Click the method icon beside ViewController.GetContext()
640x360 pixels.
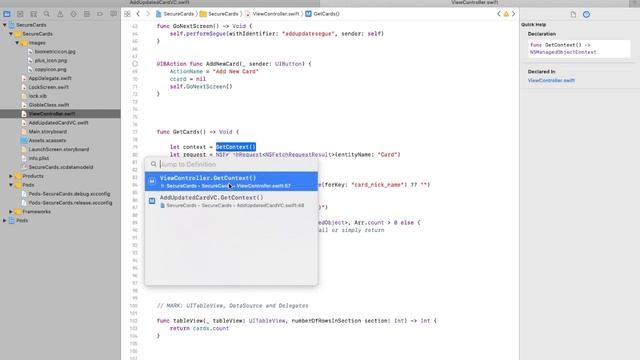152,181
